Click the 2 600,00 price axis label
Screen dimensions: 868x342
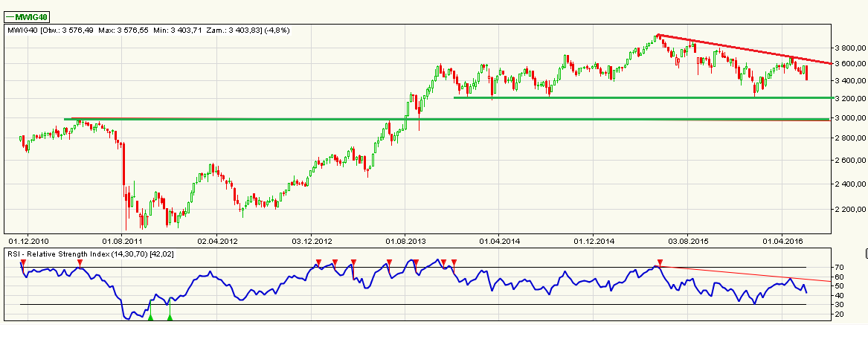coord(850,161)
